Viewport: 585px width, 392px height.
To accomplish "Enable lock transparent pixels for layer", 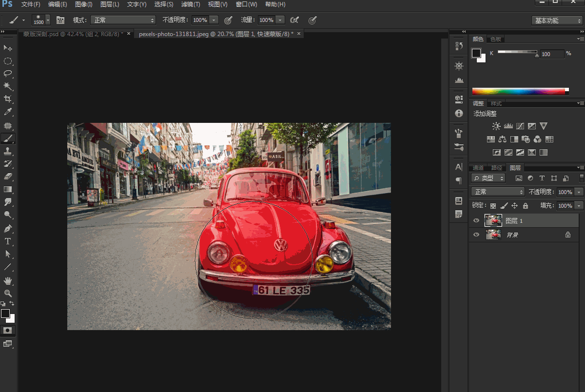I will point(493,206).
